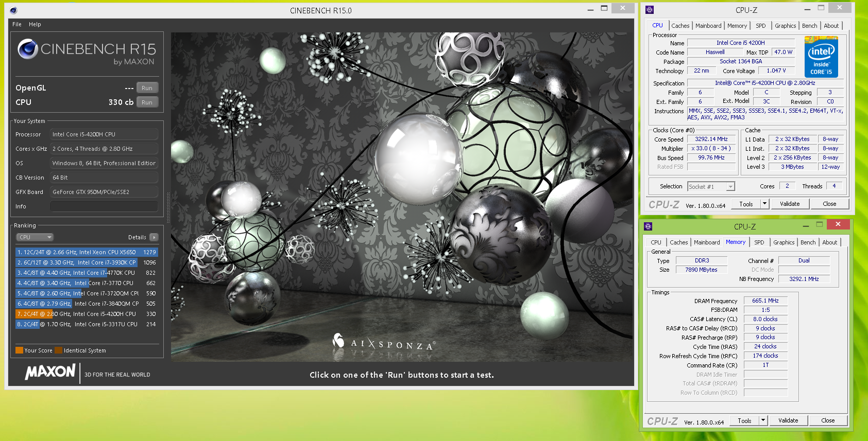Select the i7-3770 ranking row

click(x=87, y=283)
